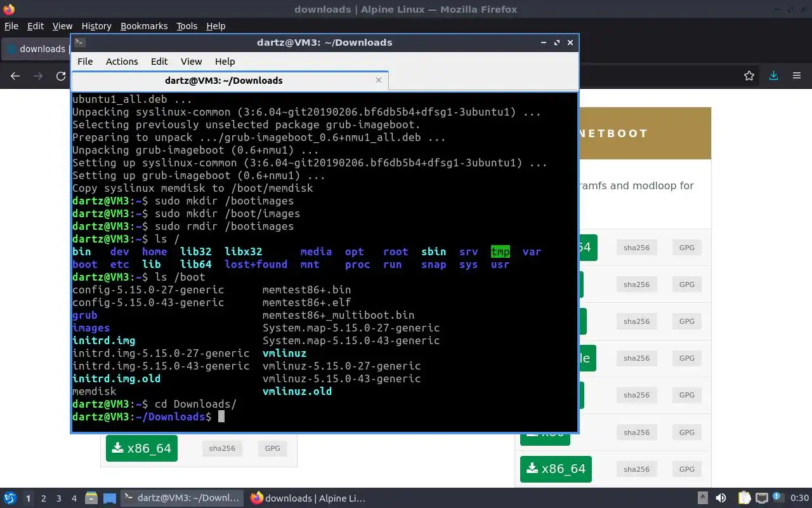Screen dimensions: 812x508
Task: Select the Firefox downloads tab
Action: [36, 49]
